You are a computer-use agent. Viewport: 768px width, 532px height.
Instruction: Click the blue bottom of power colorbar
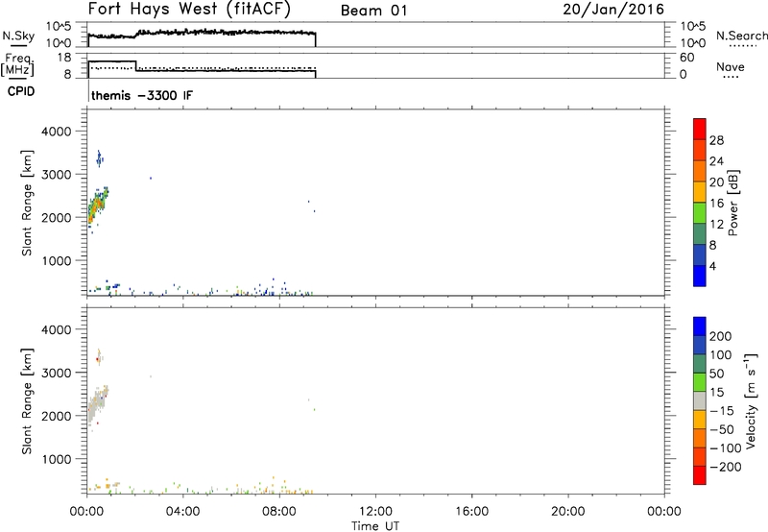coord(700,276)
